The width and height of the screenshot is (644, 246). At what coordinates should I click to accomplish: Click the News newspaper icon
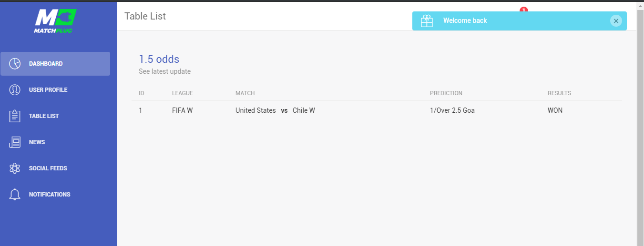pos(15,142)
